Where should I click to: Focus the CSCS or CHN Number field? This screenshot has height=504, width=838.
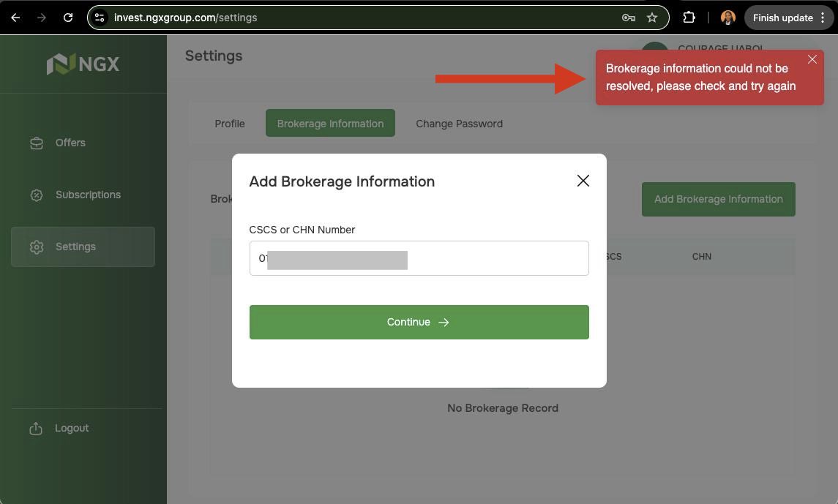coord(419,258)
